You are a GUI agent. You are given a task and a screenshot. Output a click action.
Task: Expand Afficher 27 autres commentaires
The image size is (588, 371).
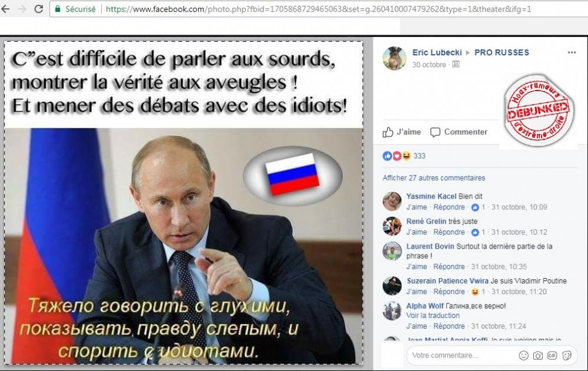(434, 178)
